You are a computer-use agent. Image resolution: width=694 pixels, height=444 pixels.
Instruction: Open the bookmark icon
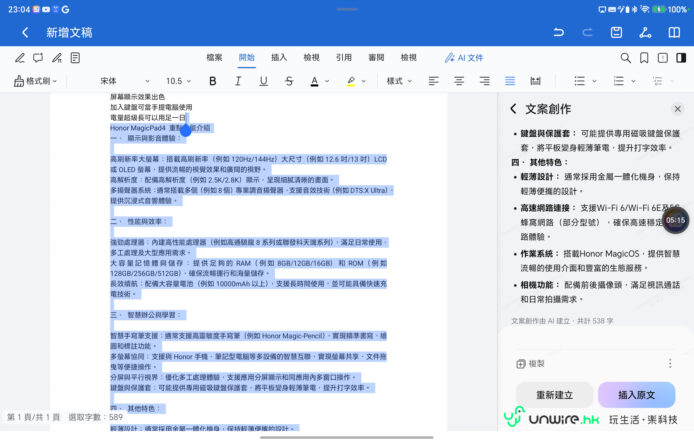coord(644,58)
